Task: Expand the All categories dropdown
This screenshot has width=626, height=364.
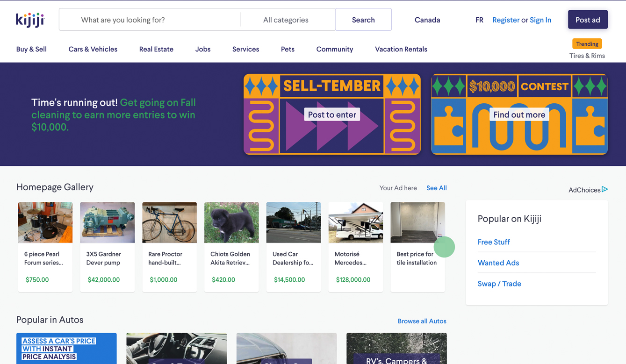Action: pos(286,20)
